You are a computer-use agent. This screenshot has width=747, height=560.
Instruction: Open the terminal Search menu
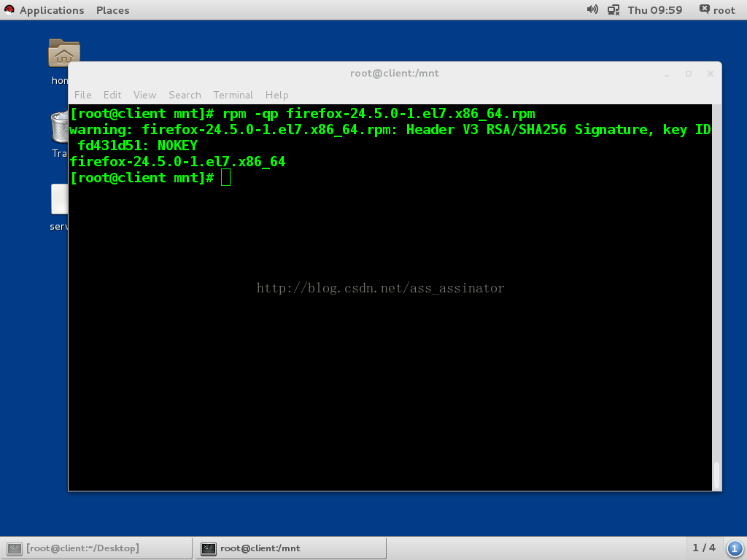[x=185, y=95]
